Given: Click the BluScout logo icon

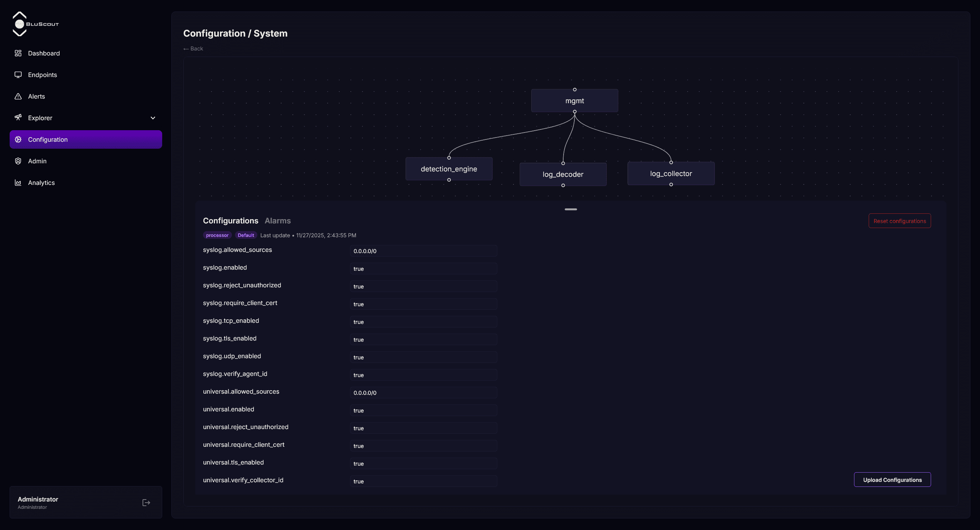Looking at the screenshot, I should point(19,24).
